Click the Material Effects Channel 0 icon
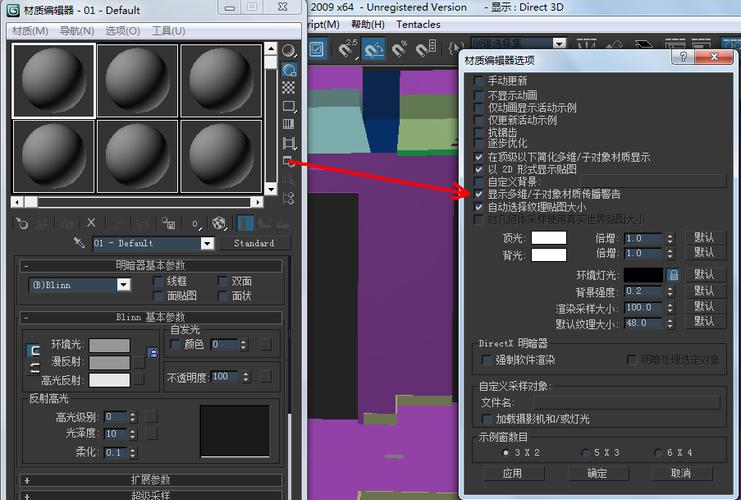741x500 pixels. point(197,224)
